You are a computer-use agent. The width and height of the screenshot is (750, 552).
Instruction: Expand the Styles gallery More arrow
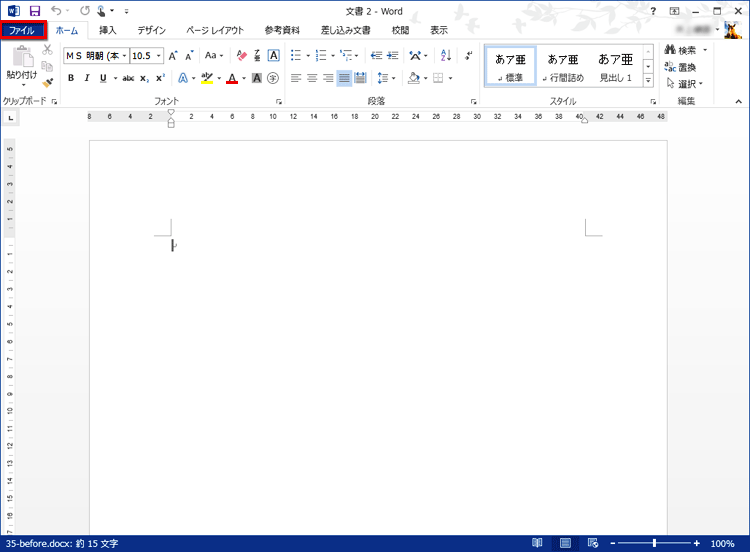tap(648, 80)
